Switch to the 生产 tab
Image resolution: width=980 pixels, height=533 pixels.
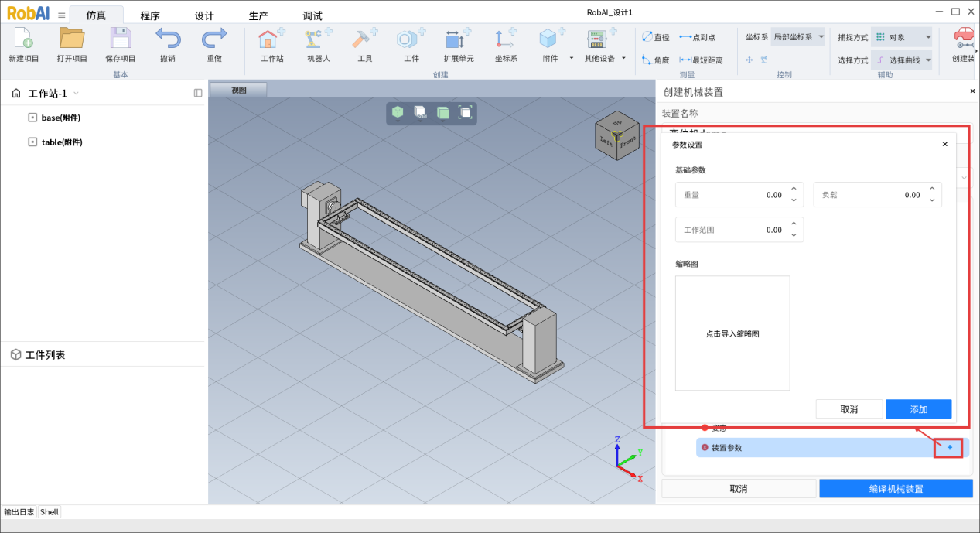pyautogui.click(x=258, y=15)
